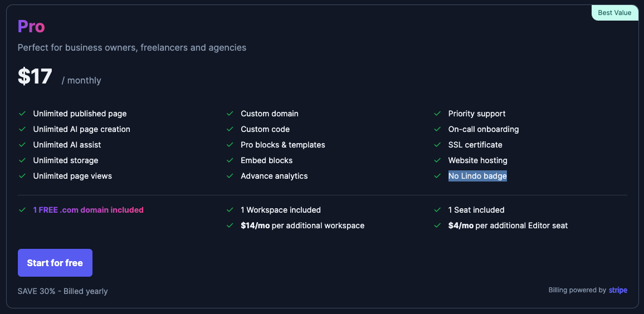Image resolution: width=644 pixels, height=314 pixels.
Task: Click the Start for free button
Action: coord(55,263)
